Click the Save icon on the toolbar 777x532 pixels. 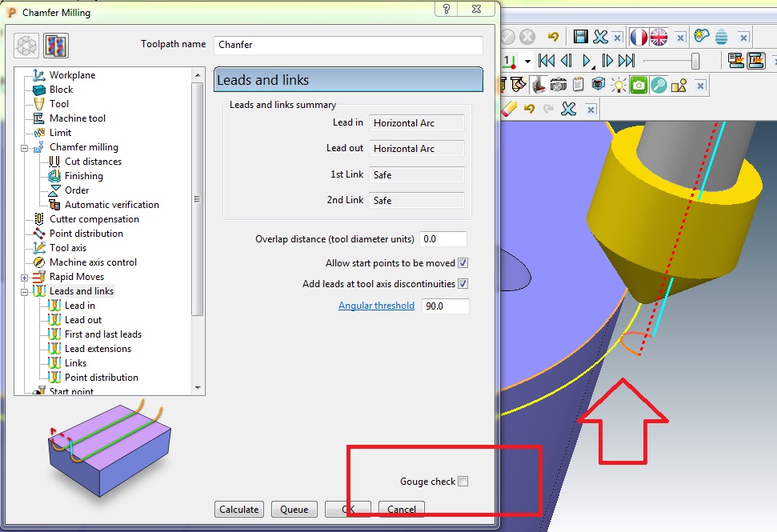coord(580,37)
